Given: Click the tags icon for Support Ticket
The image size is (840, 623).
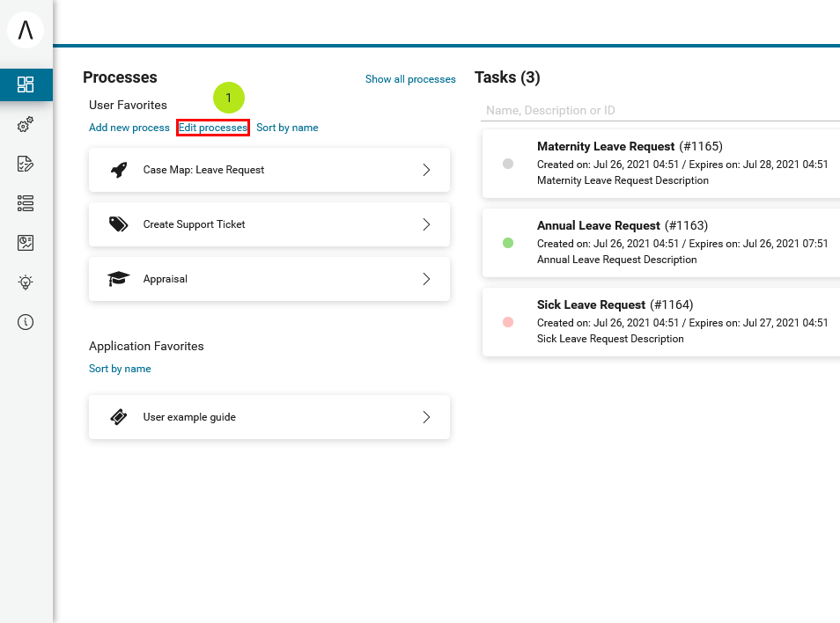Looking at the screenshot, I should click(x=119, y=224).
